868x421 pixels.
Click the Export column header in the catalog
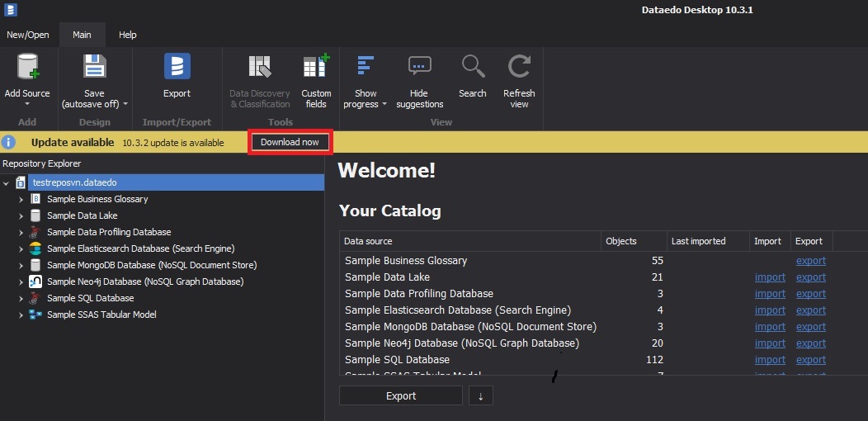tap(811, 241)
